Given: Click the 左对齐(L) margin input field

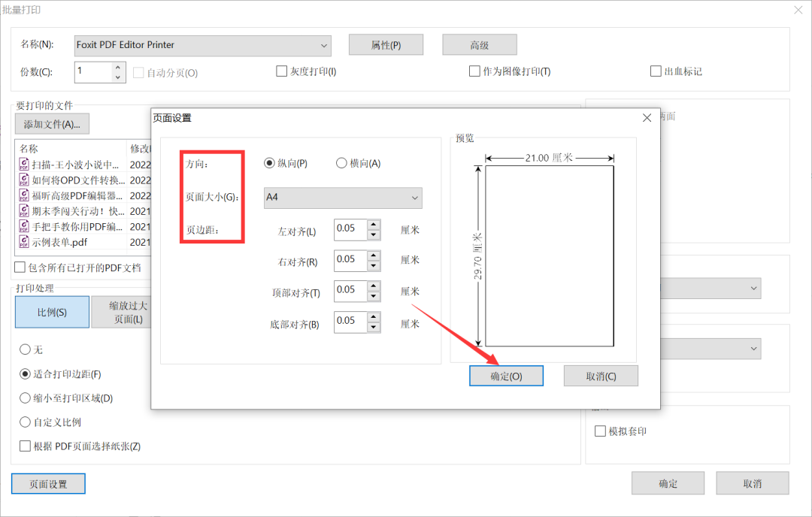Looking at the screenshot, I should [x=350, y=230].
